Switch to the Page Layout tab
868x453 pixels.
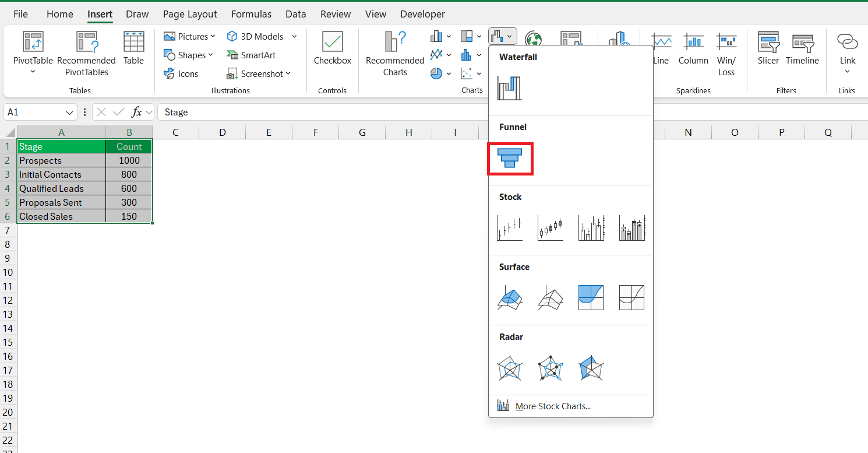pos(190,14)
